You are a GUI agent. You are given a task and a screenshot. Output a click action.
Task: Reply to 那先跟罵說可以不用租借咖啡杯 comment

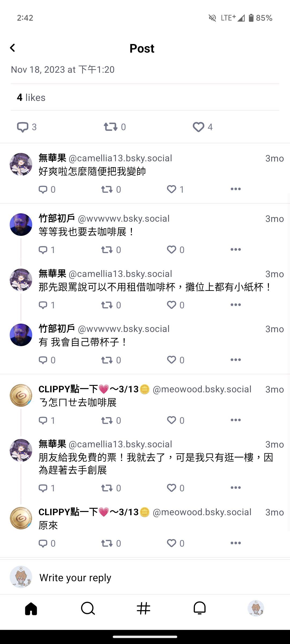[x=43, y=305]
